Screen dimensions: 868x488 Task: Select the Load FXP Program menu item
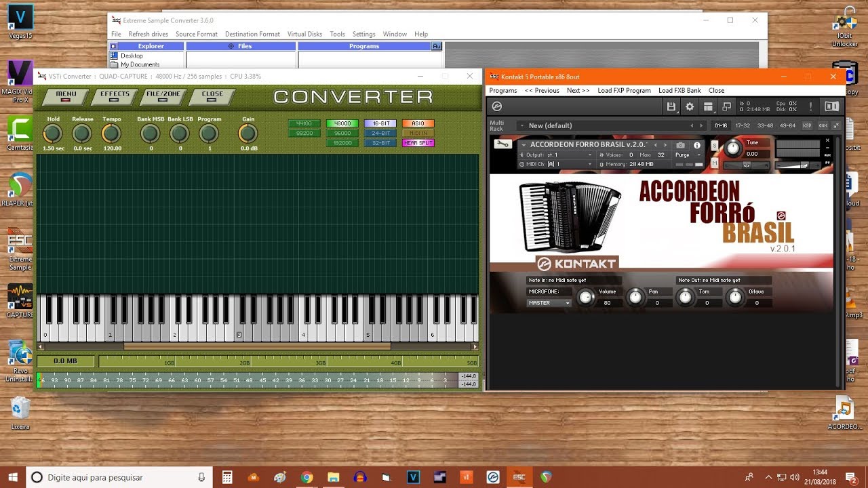pos(624,90)
